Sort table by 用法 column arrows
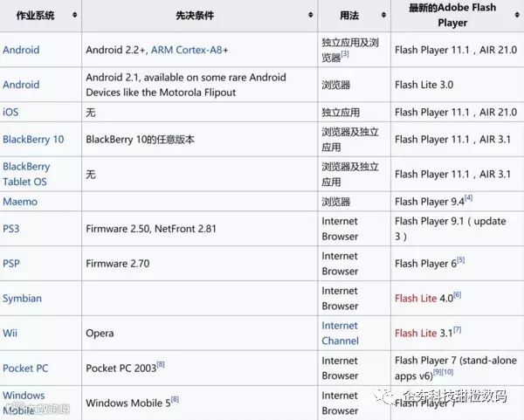The height and width of the screenshot is (420, 524). tap(383, 15)
